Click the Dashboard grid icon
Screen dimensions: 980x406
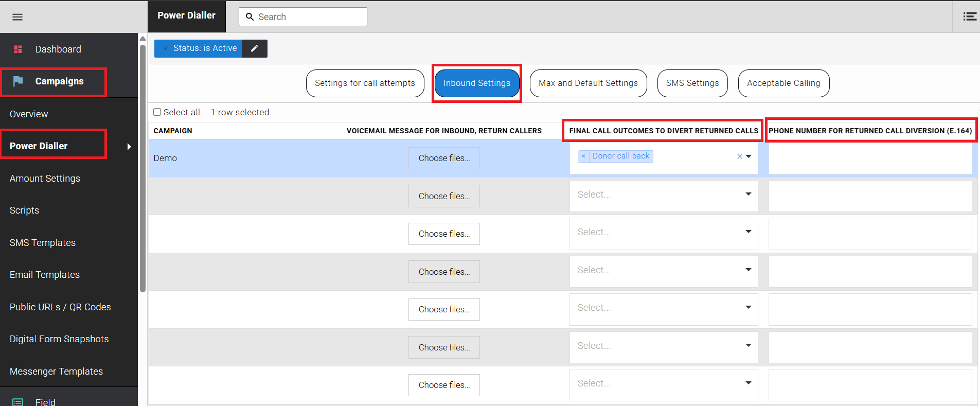point(18,49)
